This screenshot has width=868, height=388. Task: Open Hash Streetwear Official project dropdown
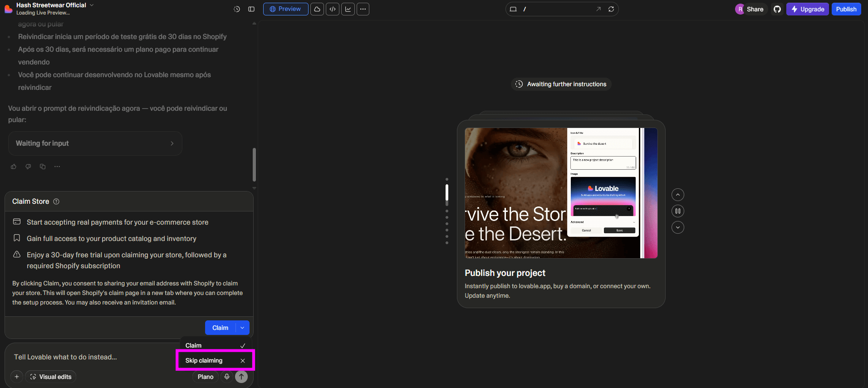tap(92, 5)
